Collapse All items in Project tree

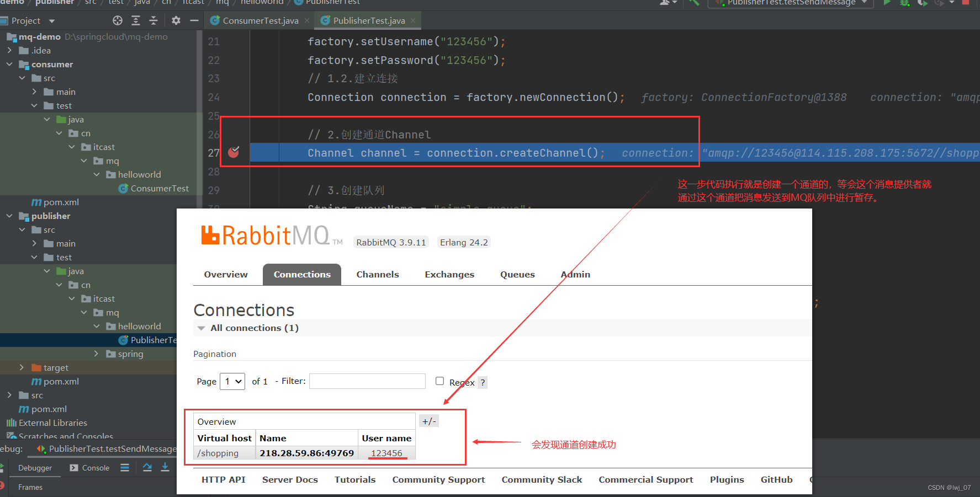point(153,20)
